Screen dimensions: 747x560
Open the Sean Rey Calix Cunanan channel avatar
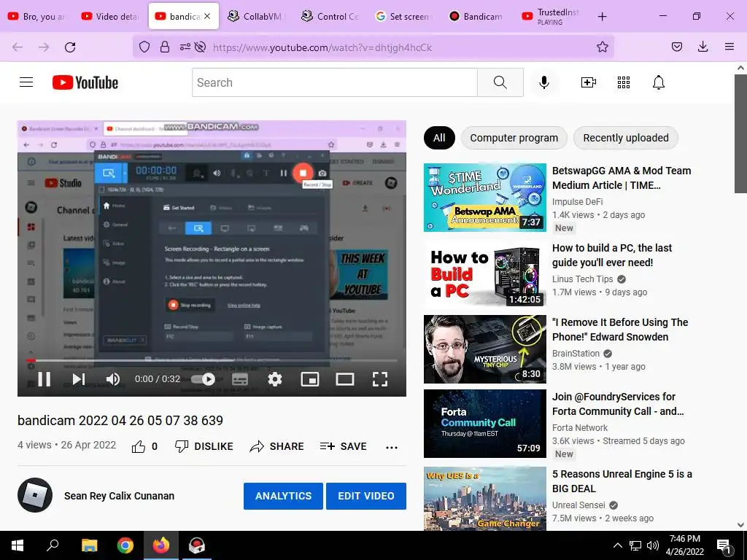coord(35,495)
